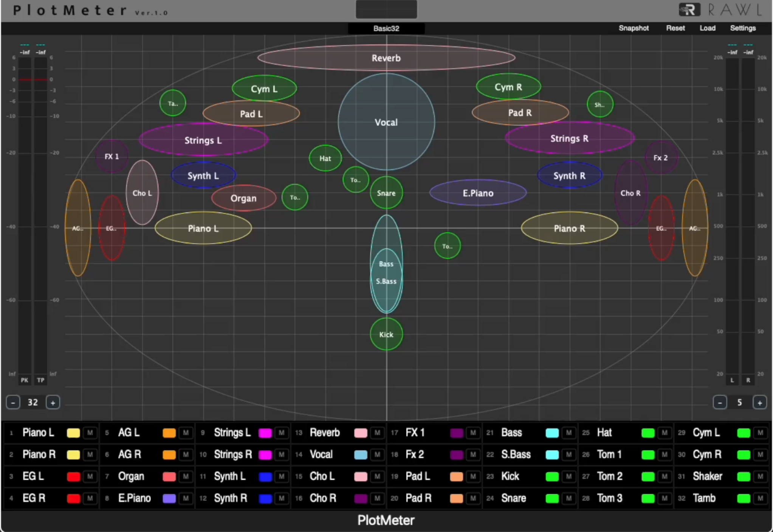Click the Snapshot button
Image resolution: width=773 pixels, height=532 pixels.
(634, 28)
